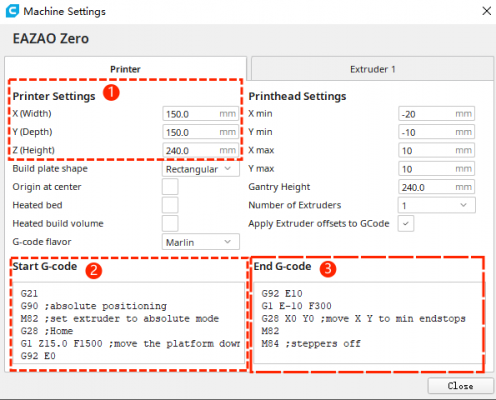Close the Machine Settings window with X
Screen dimensions: 496x400
[486, 11]
